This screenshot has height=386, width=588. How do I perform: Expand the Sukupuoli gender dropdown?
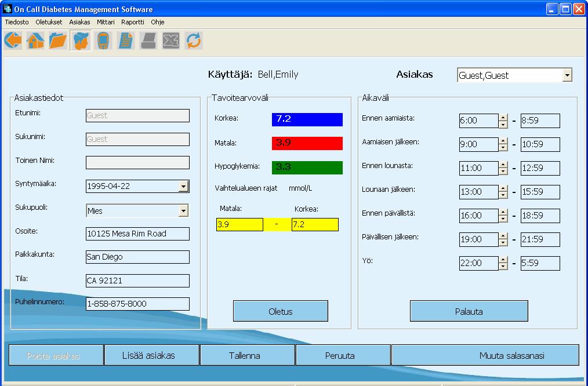tap(183, 210)
